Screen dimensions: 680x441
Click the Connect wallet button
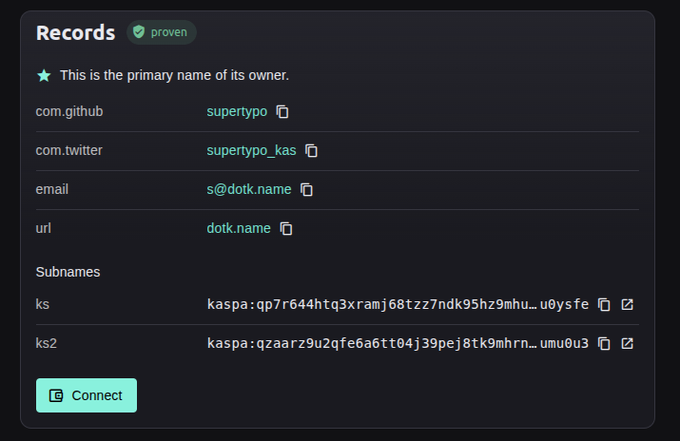86,395
